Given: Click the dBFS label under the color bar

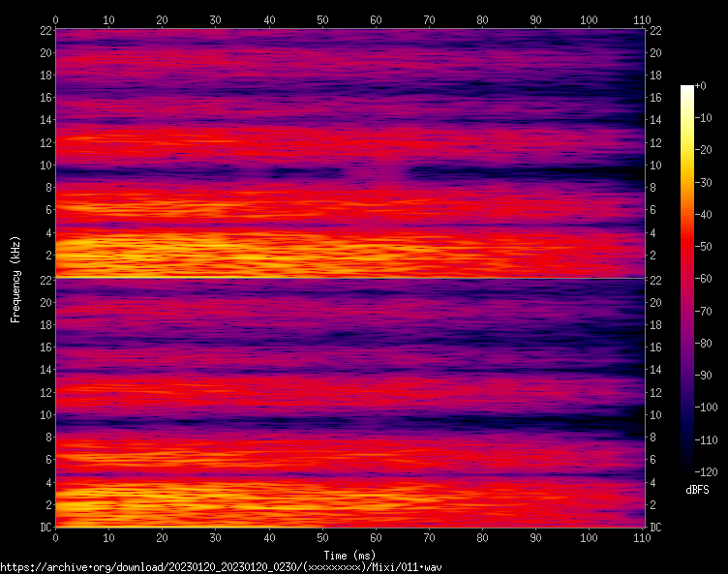Looking at the screenshot, I should (x=697, y=490).
